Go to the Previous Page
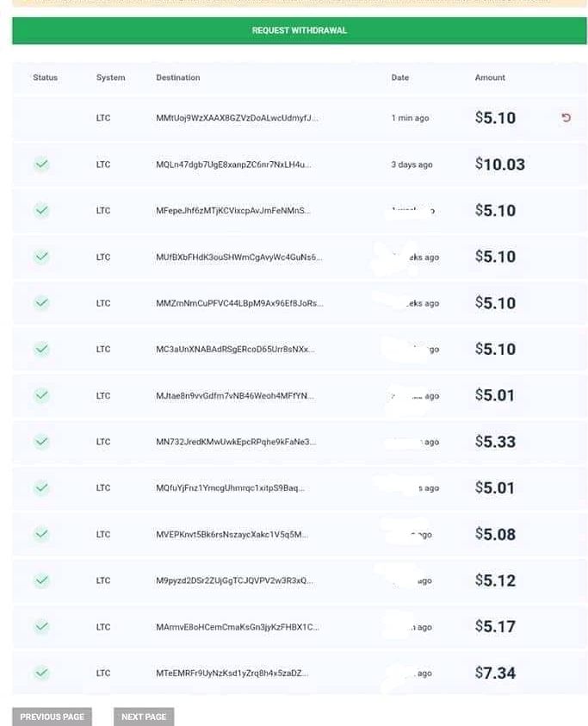The width and height of the screenshot is (588, 726). [53, 717]
